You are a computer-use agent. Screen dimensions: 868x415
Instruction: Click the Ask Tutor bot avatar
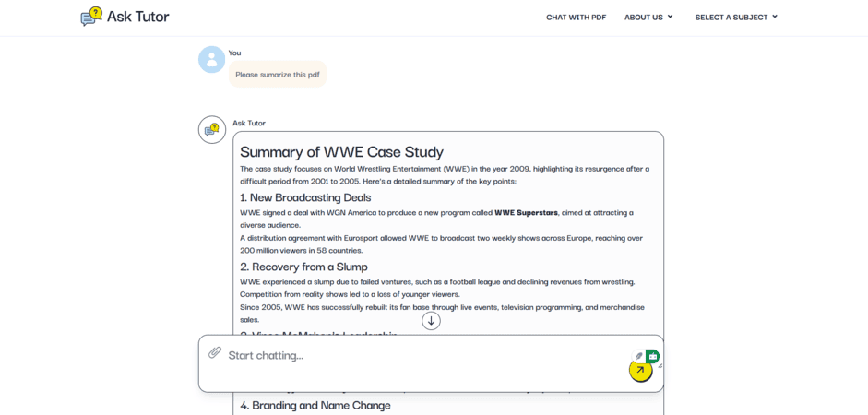click(212, 130)
